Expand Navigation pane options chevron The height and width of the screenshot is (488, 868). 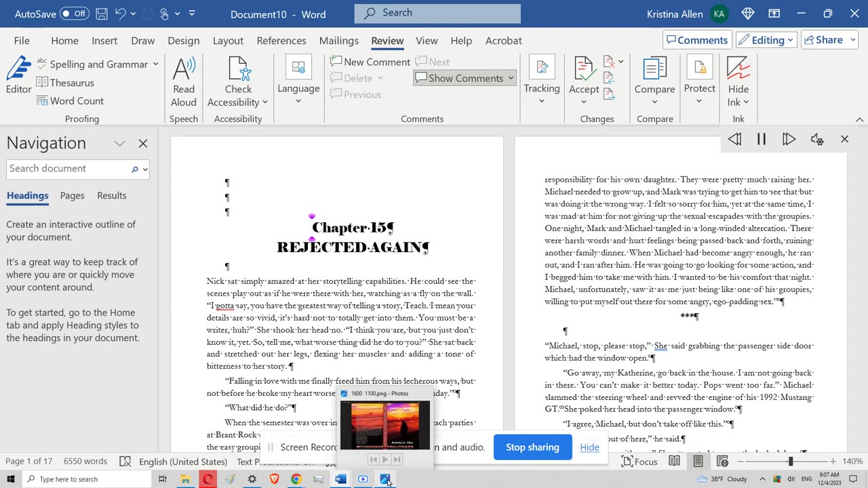click(x=120, y=144)
